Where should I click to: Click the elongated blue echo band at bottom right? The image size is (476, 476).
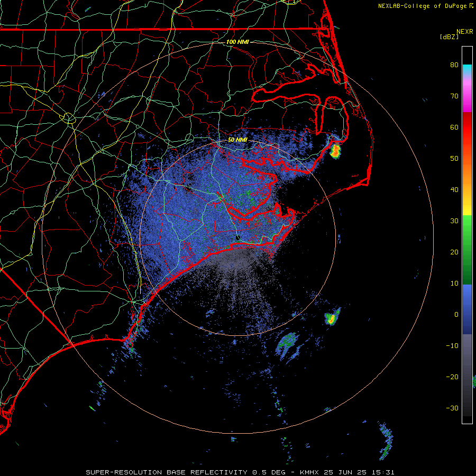[386, 440]
